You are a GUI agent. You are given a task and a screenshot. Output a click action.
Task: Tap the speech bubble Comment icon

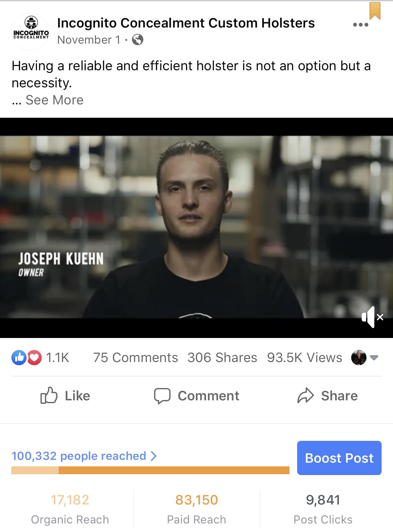(162, 396)
